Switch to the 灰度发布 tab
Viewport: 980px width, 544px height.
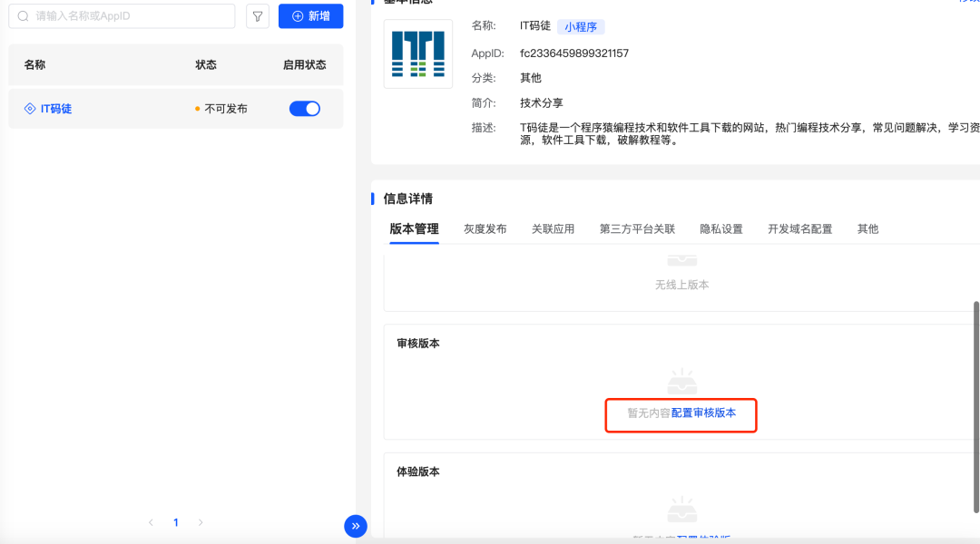coord(485,228)
